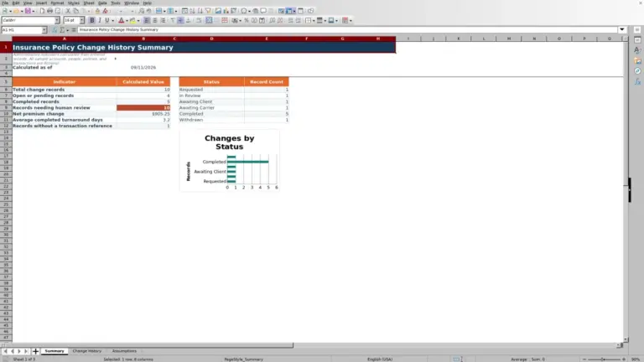Select the Net premium change cell
Viewport: 644px width, 362px height.
click(x=64, y=114)
